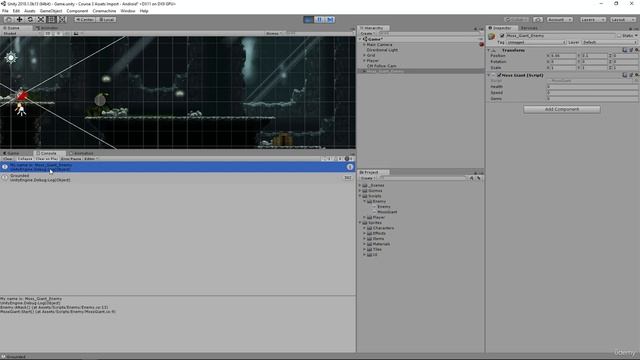Image resolution: width=640 pixels, height=360 pixels.
Task: Expand the Player object in Hierarchy
Action: pyautogui.click(x=364, y=60)
